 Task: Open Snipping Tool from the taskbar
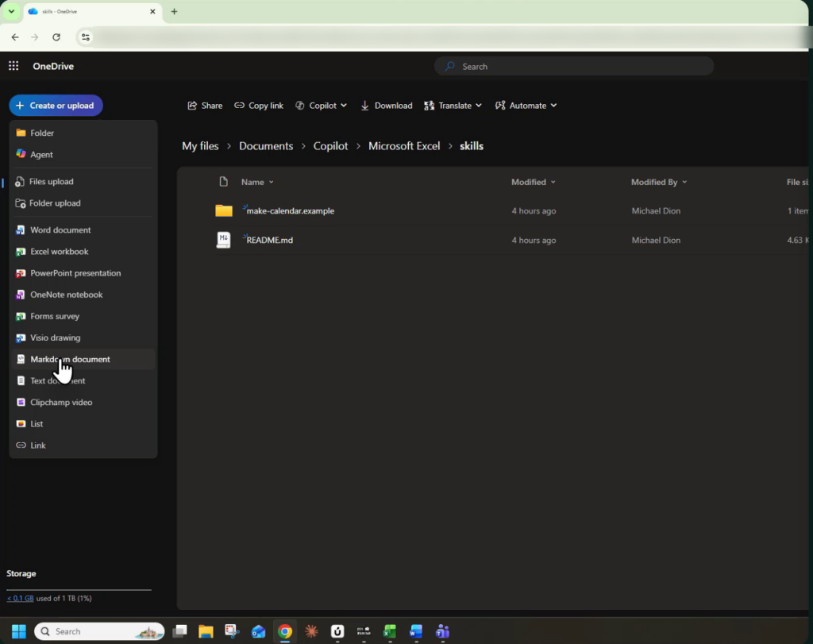click(x=232, y=631)
